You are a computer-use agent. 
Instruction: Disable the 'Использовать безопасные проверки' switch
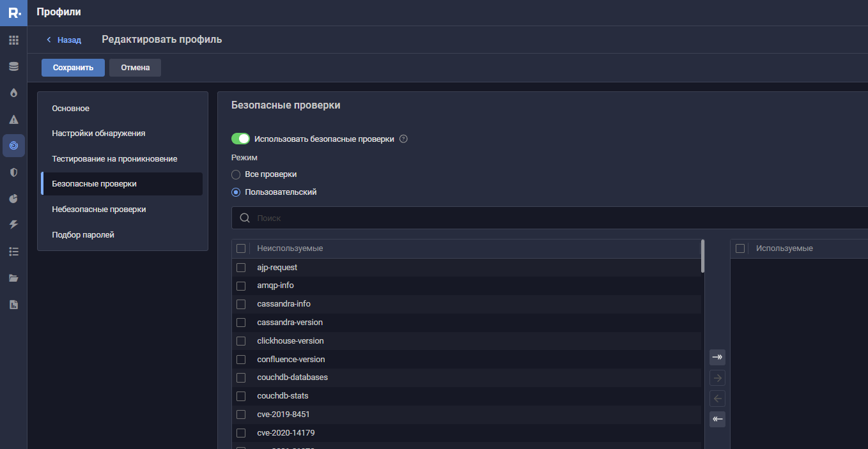tap(240, 139)
